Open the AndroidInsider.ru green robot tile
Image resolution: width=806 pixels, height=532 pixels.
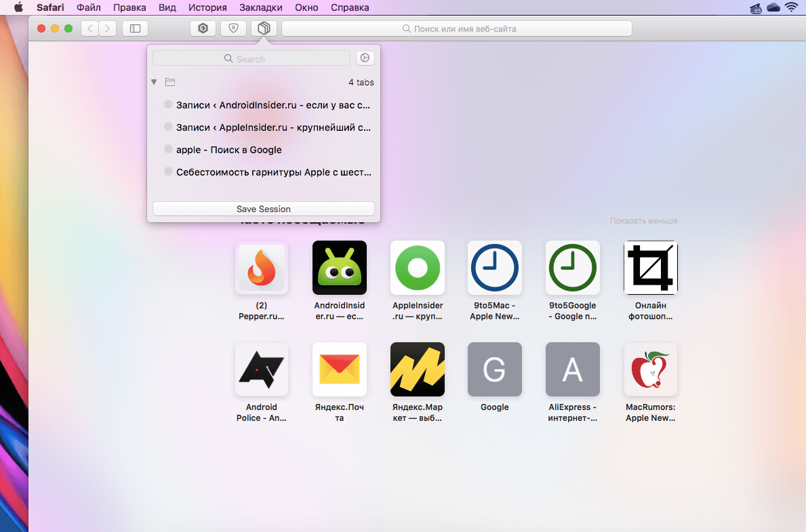(339, 268)
